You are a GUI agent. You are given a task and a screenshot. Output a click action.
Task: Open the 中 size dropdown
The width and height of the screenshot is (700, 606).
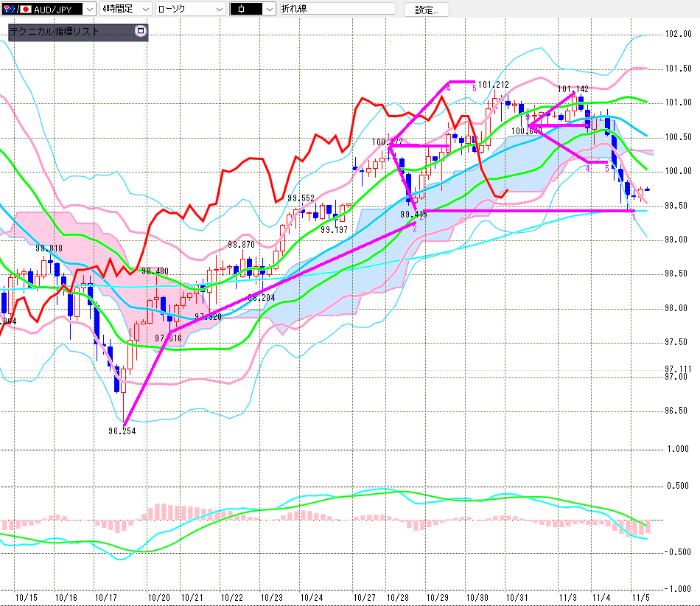click(x=268, y=9)
